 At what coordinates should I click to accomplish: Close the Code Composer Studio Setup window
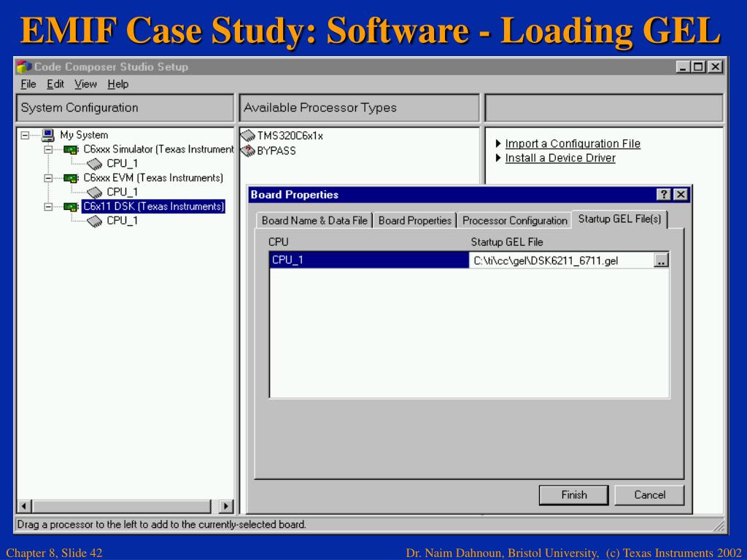(x=715, y=67)
